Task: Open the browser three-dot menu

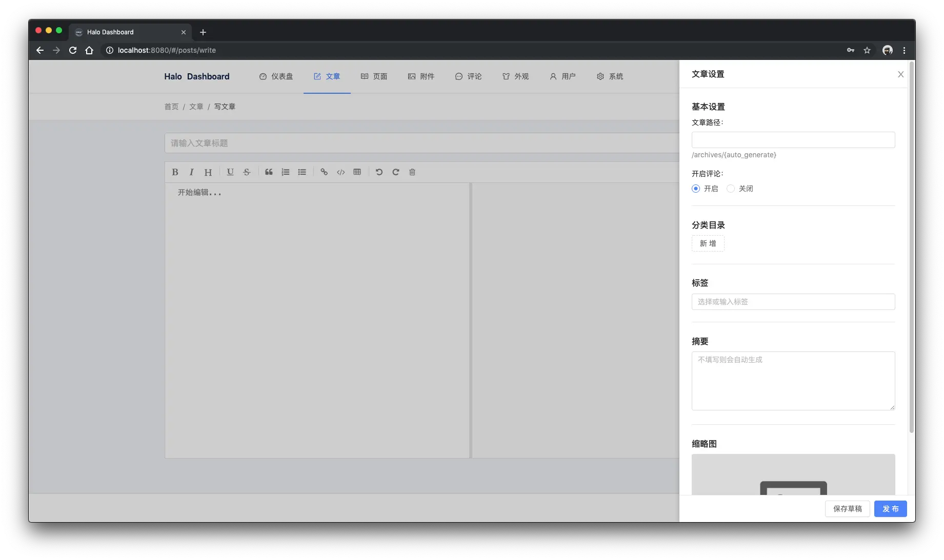Action: click(904, 50)
